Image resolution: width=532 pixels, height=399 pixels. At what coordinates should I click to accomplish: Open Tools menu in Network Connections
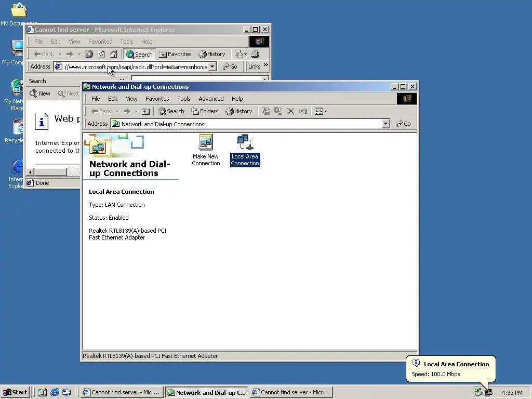pos(183,99)
